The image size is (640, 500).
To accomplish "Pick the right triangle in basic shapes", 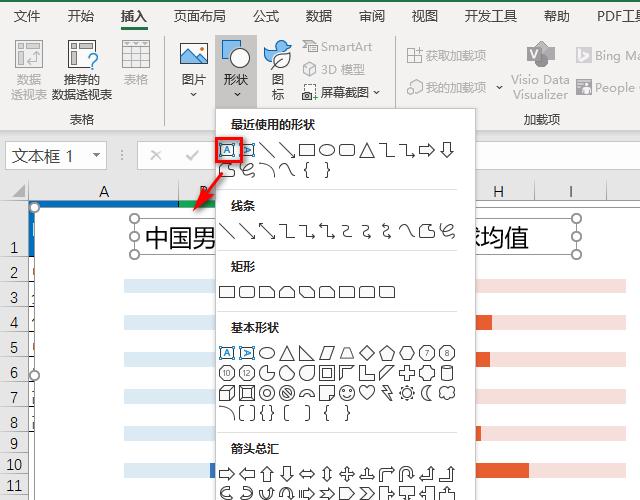I will [307, 353].
